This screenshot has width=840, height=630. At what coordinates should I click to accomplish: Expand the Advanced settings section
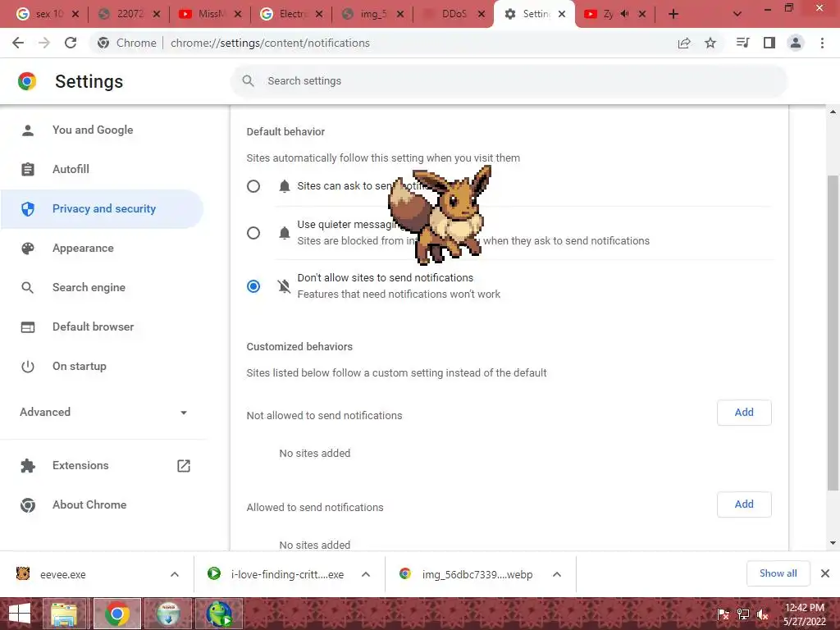103,412
